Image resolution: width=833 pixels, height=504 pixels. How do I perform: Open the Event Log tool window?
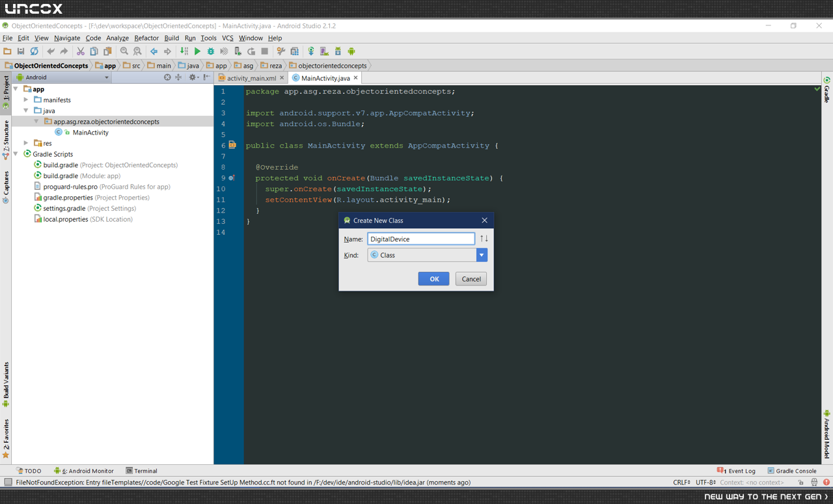(x=736, y=471)
